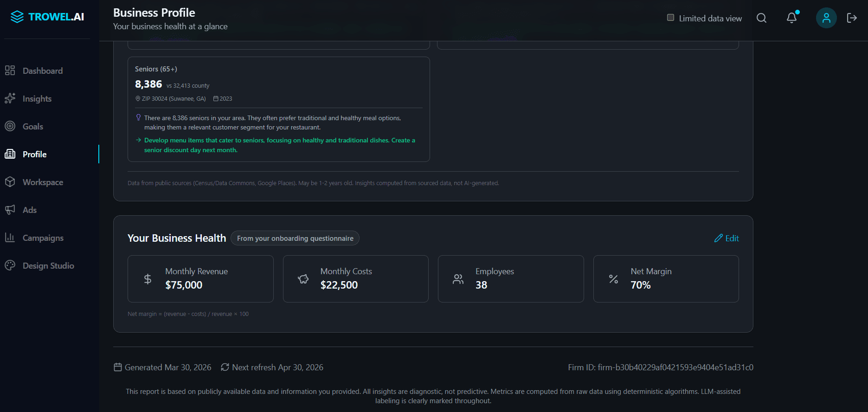Enable Limited data view checkbox
This screenshot has width=868, height=412.
(670, 18)
